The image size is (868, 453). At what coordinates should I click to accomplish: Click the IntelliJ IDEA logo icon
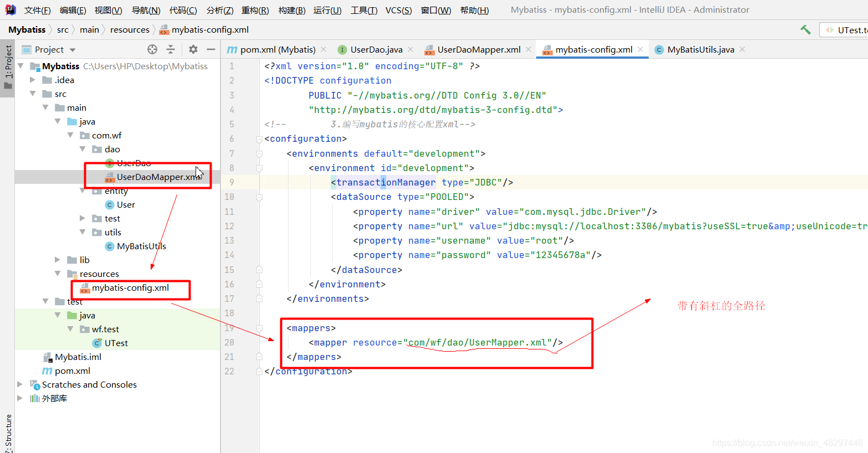[x=10, y=10]
